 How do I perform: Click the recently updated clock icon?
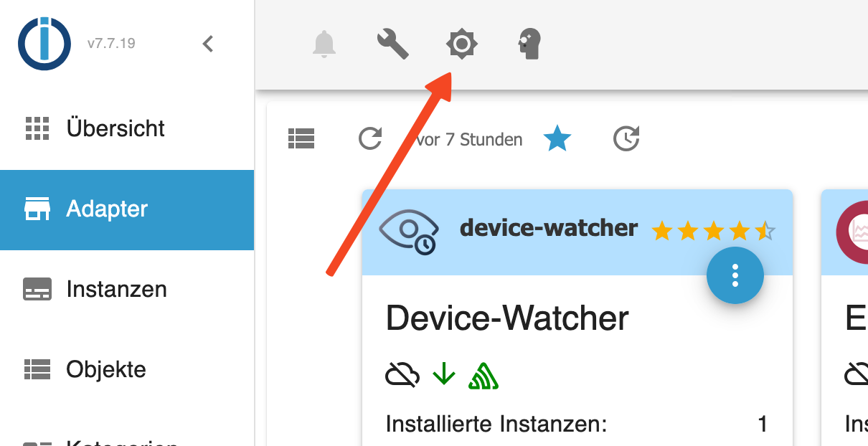(626, 138)
